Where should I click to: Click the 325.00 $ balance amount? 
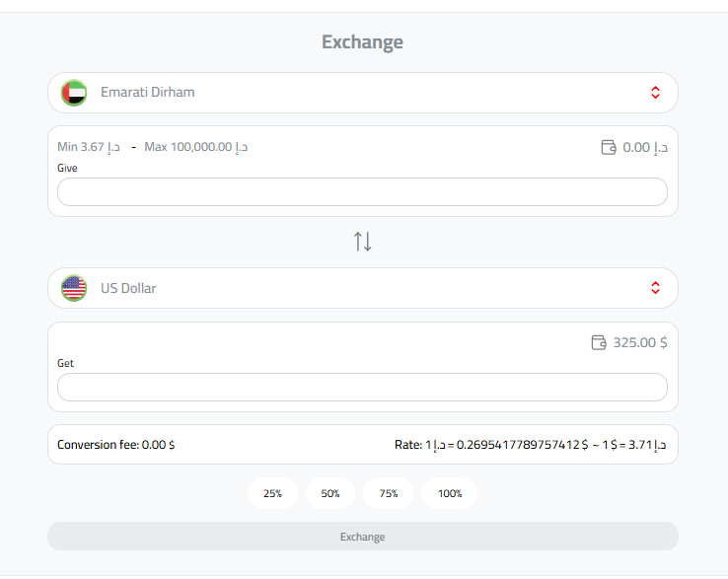(x=640, y=343)
